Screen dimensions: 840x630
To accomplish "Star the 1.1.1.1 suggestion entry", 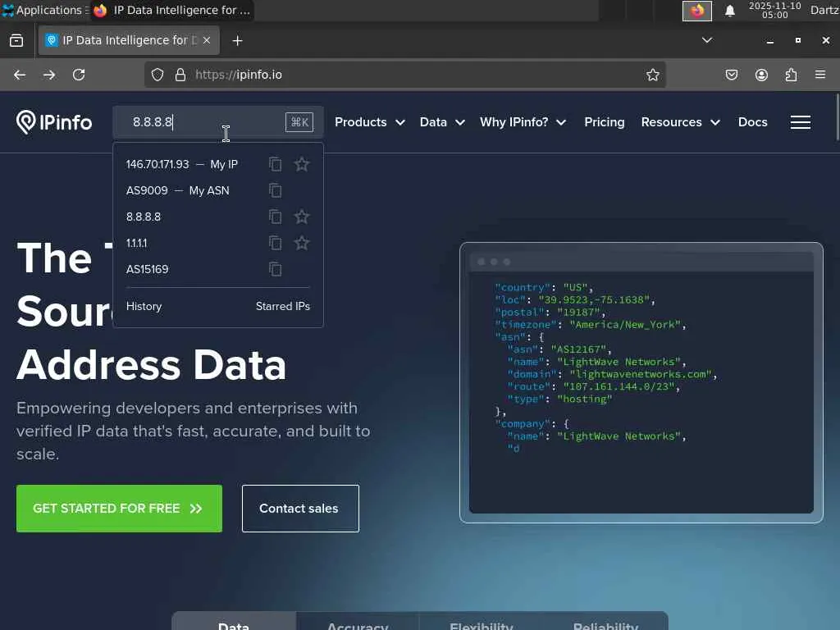I will coord(302,243).
